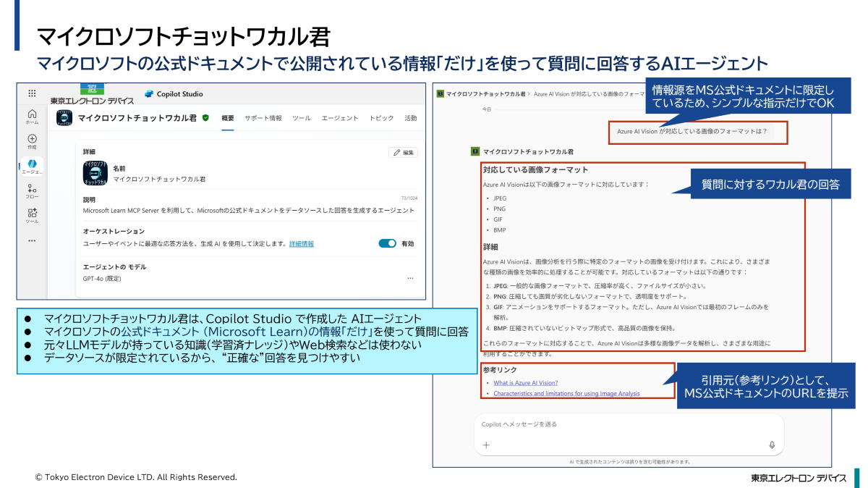This screenshot has width=868, height=488.
Task: Click the large agent icon next to 名前
Action: 95,174
